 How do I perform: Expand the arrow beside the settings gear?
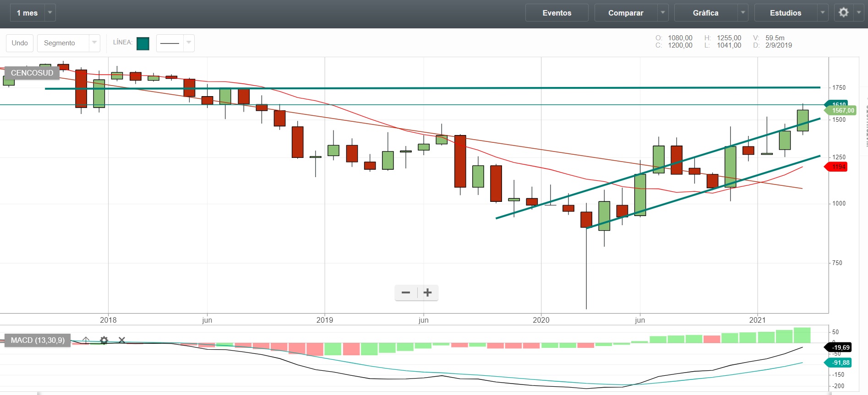(859, 13)
